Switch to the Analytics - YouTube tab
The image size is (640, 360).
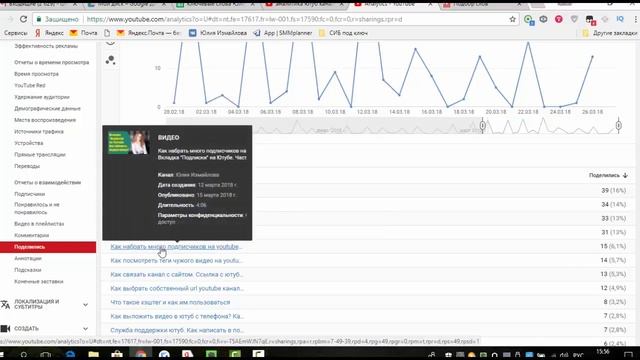[x=390, y=4]
